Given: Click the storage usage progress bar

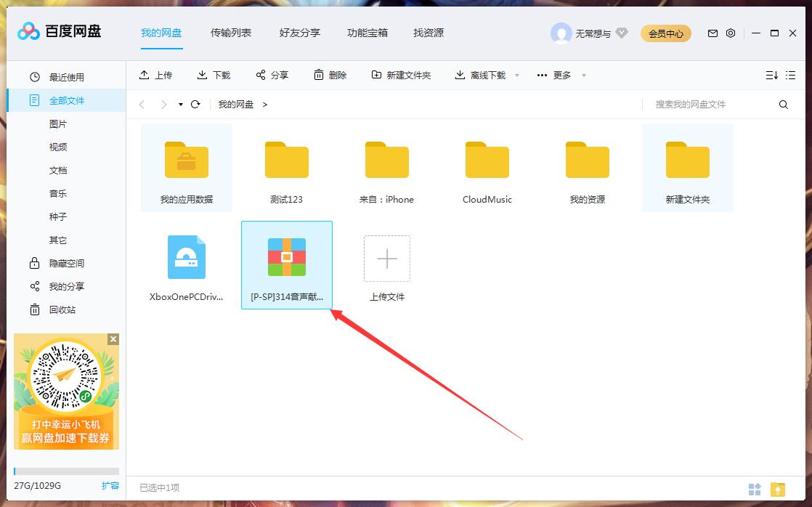Looking at the screenshot, I should (x=66, y=471).
